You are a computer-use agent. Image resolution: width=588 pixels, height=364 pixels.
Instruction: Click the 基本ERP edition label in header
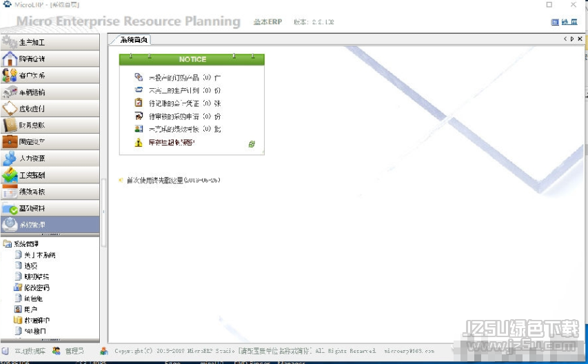point(267,22)
